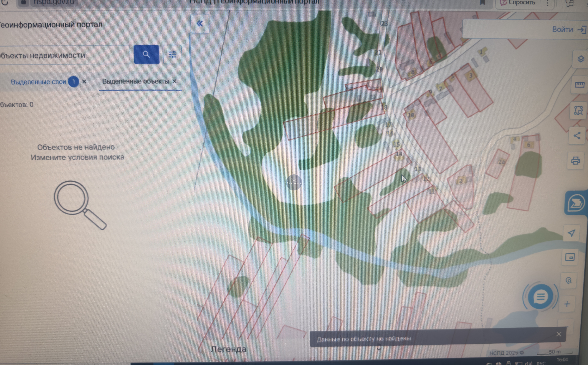Click house number 16 on map

coord(390,133)
